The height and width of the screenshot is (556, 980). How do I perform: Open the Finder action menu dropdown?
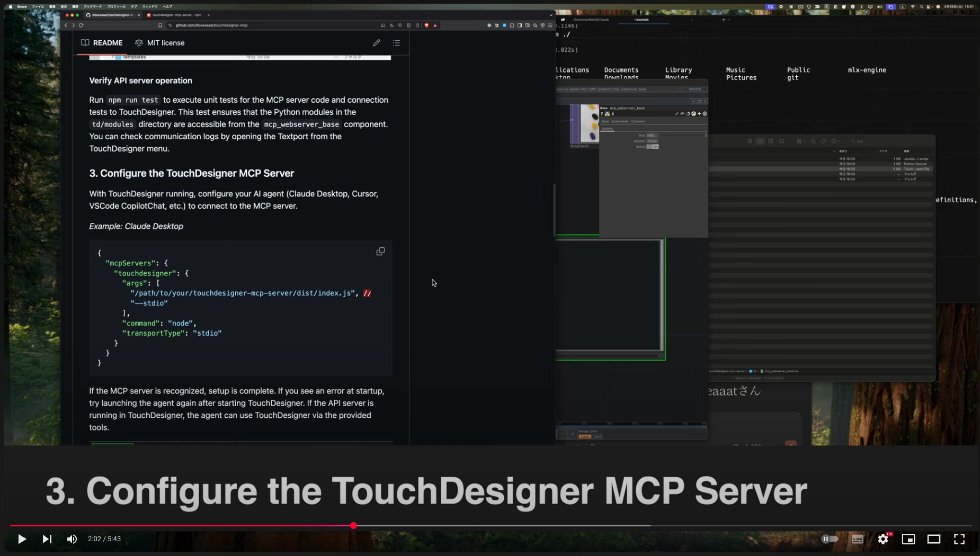point(836,141)
